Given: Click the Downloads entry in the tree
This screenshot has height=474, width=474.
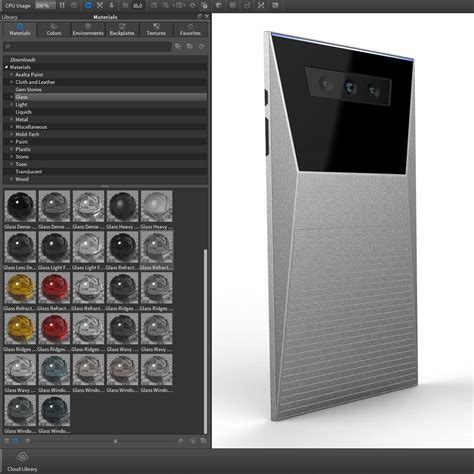Looking at the screenshot, I should (23, 59).
